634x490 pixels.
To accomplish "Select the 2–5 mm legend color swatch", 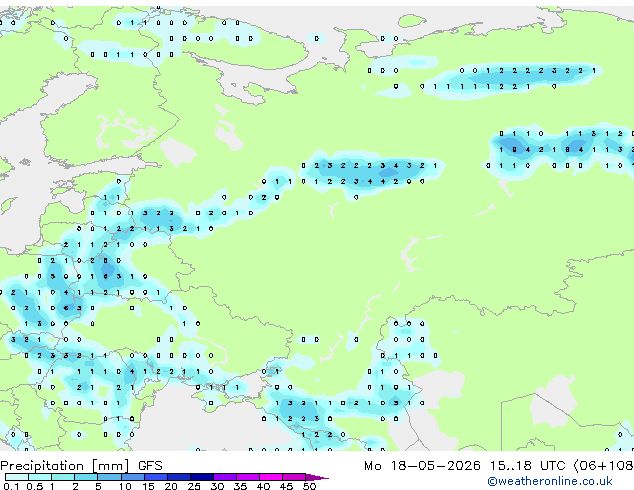I will click(x=86, y=477).
